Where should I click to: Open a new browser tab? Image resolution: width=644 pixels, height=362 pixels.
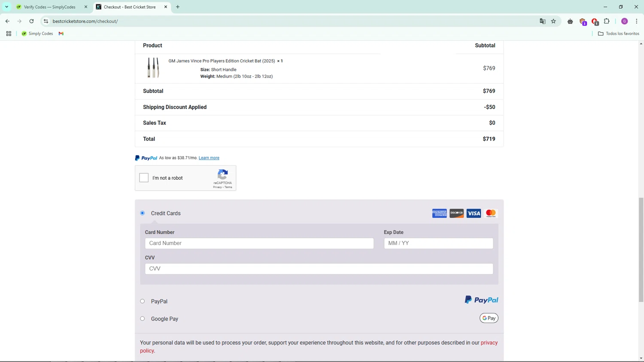[178, 7]
